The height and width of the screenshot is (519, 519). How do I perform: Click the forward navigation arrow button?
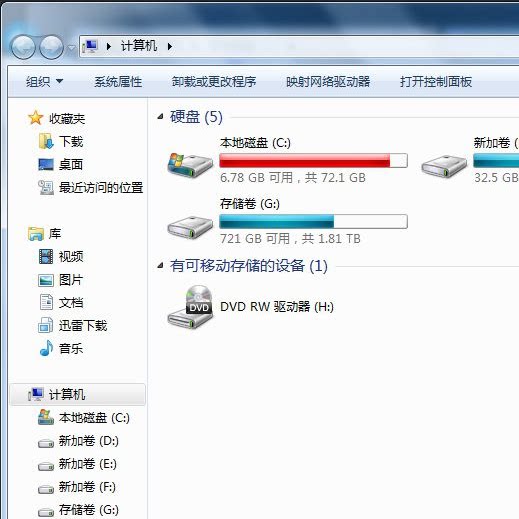(x=51, y=47)
